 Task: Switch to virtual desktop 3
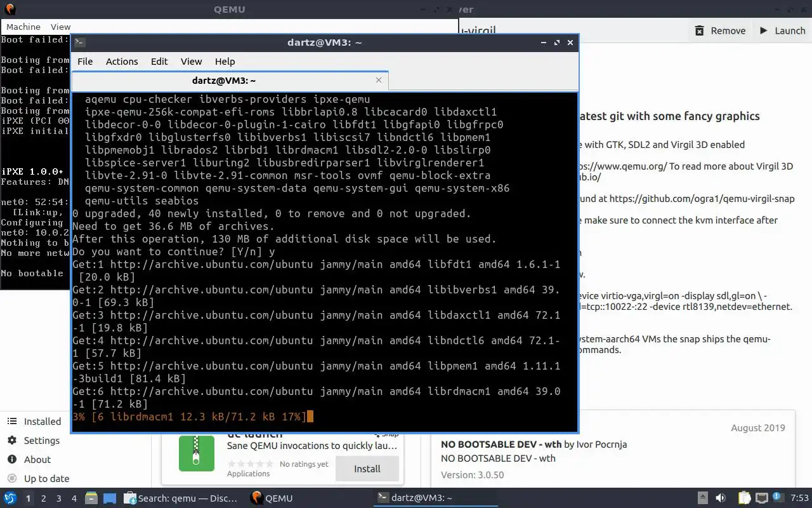click(x=58, y=498)
